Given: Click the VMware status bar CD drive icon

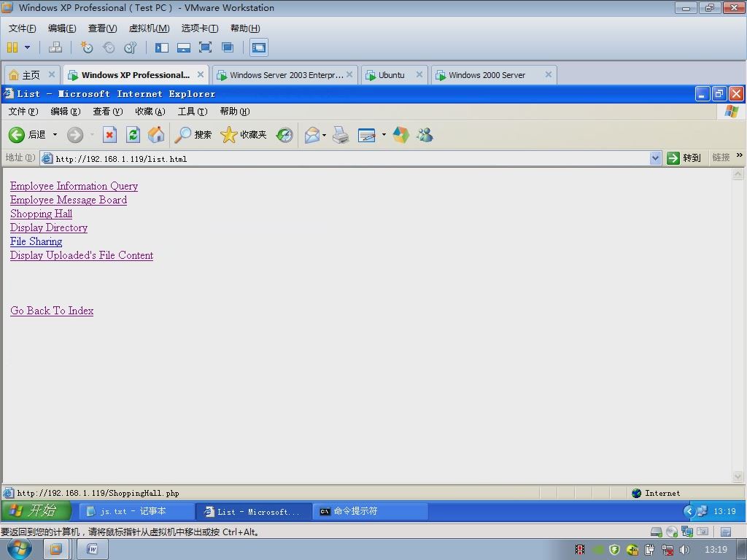Looking at the screenshot, I should click(x=672, y=532).
